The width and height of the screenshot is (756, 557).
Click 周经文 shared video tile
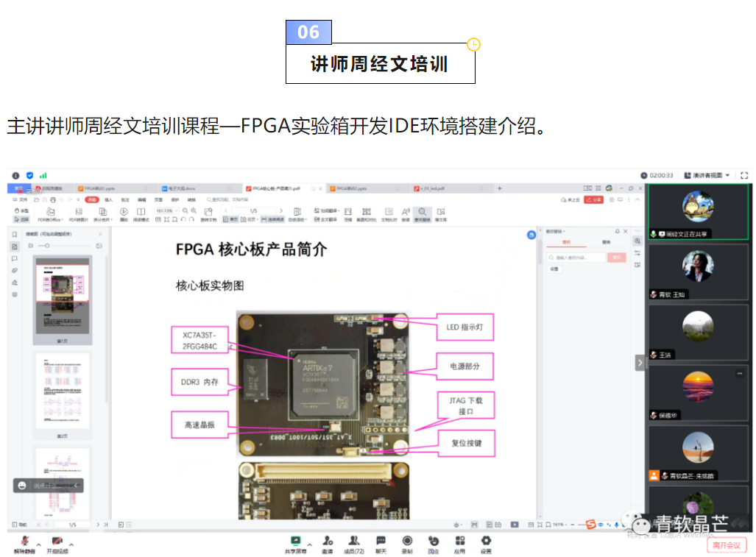(698, 211)
